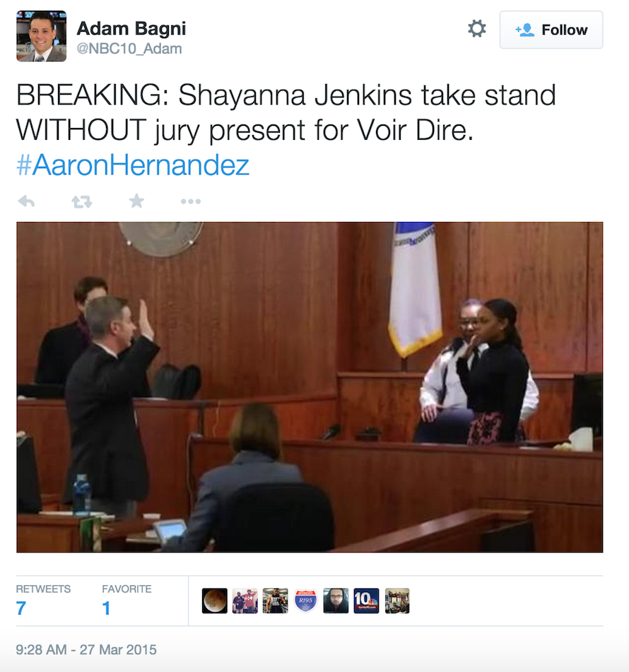Click the reply arrow icon under tweet
629x672 pixels.
(26, 201)
